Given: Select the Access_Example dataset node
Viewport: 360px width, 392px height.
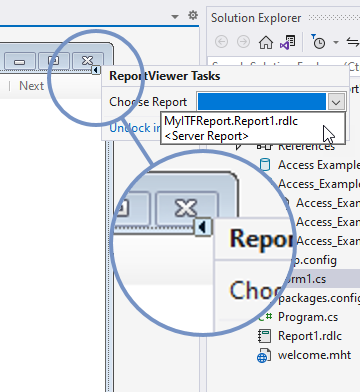Looking at the screenshot, I should [318, 184].
